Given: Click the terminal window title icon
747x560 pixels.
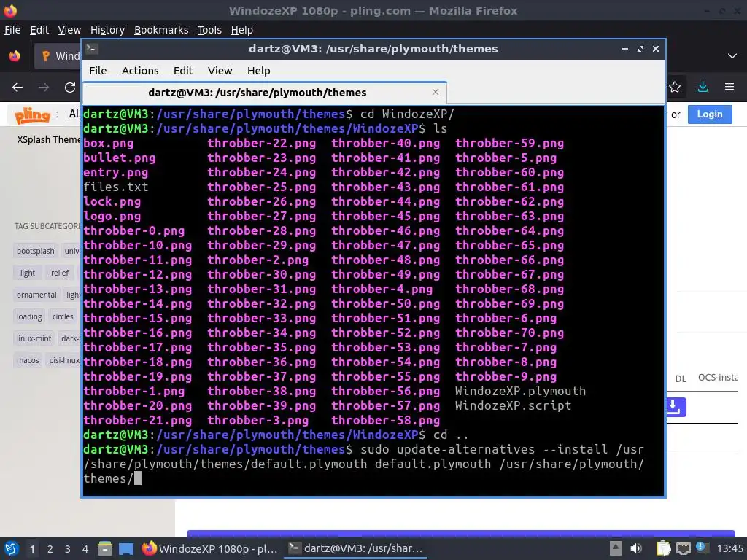Looking at the screenshot, I should tap(92, 49).
